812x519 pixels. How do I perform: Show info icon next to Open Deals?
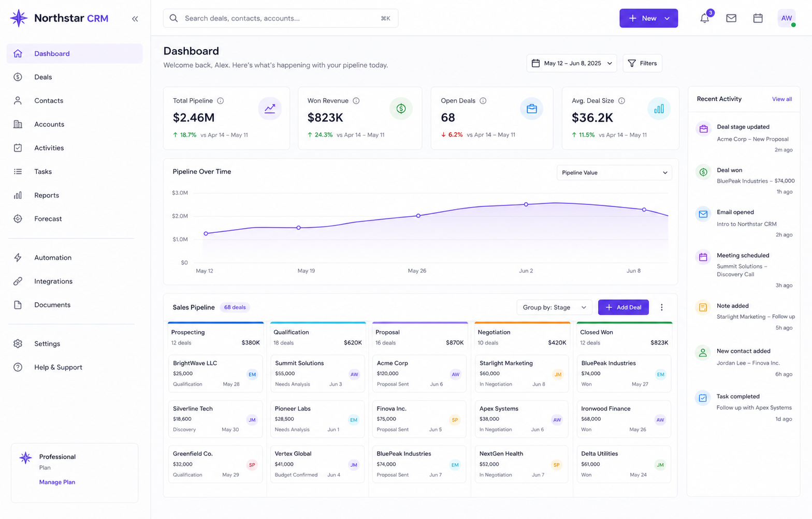(x=483, y=101)
